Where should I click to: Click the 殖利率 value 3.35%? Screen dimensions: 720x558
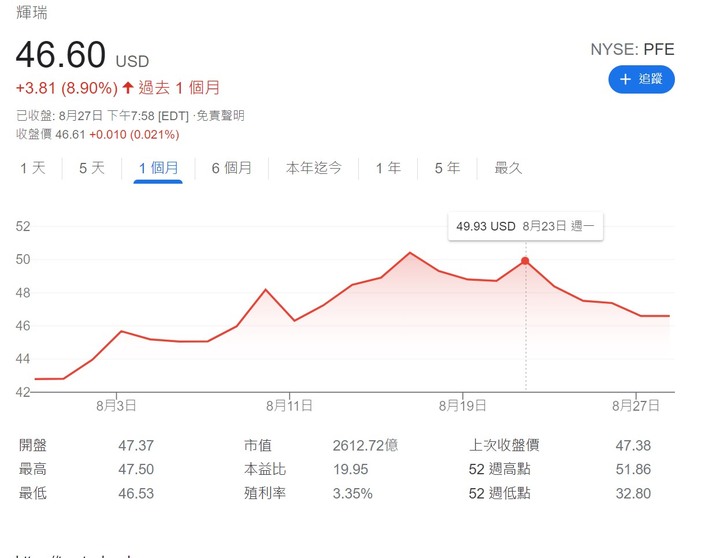(x=353, y=494)
